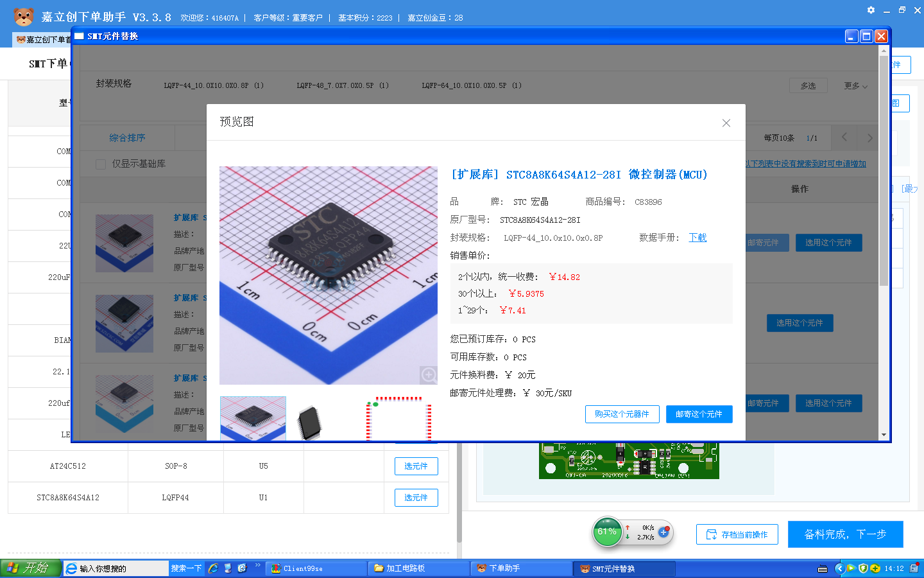Select the first chip photo thumbnail
Viewport: 924px width, 578px height.
(253, 418)
